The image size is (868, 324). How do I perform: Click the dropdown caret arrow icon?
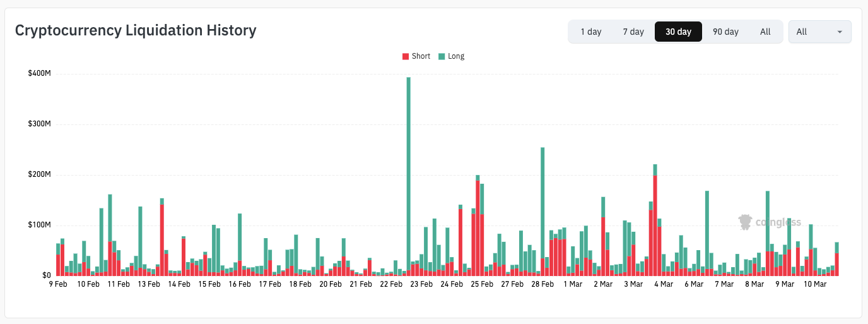[x=840, y=32]
